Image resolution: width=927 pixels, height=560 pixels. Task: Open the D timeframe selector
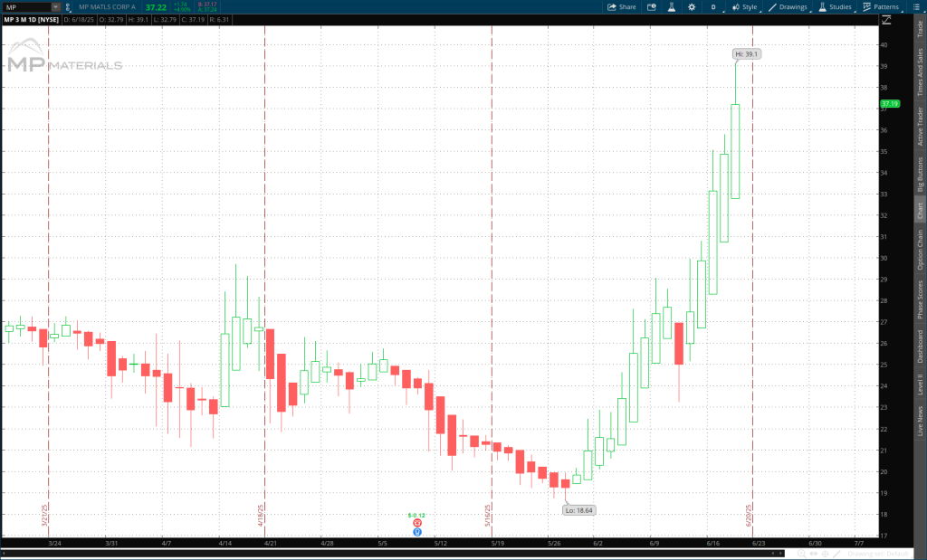tap(713, 7)
